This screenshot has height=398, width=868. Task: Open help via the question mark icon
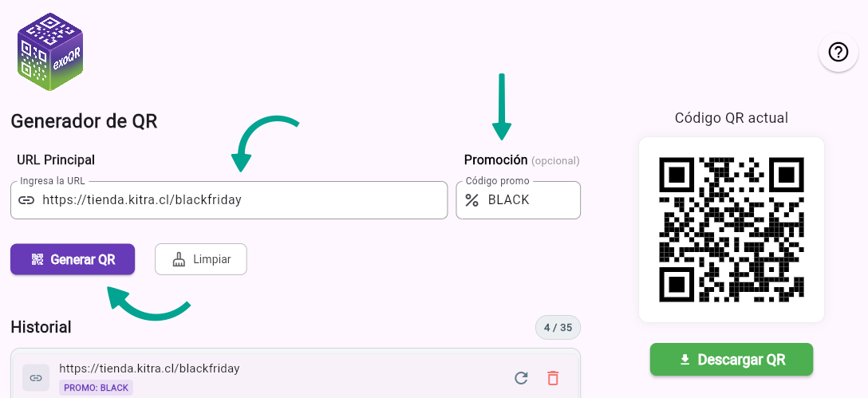838,52
